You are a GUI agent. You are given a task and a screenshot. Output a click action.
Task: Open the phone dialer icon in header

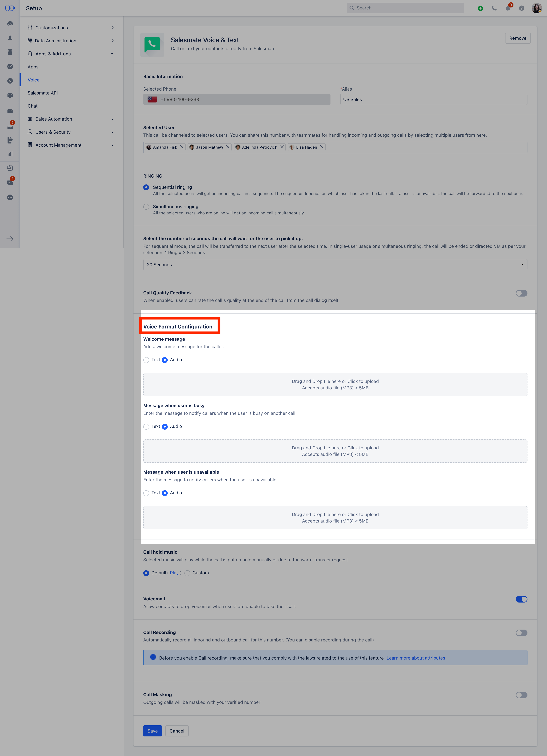click(494, 8)
